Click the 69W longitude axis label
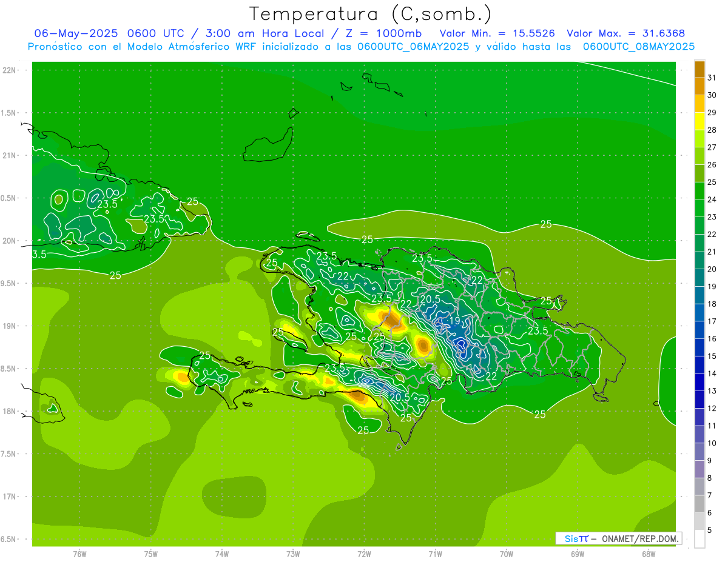 pos(578,554)
